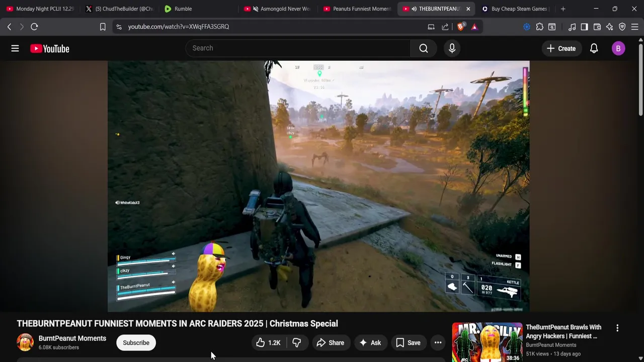The height and width of the screenshot is (362, 644).
Task: Open Brave Leo AI sparkle icon
Action: [610, 27]
